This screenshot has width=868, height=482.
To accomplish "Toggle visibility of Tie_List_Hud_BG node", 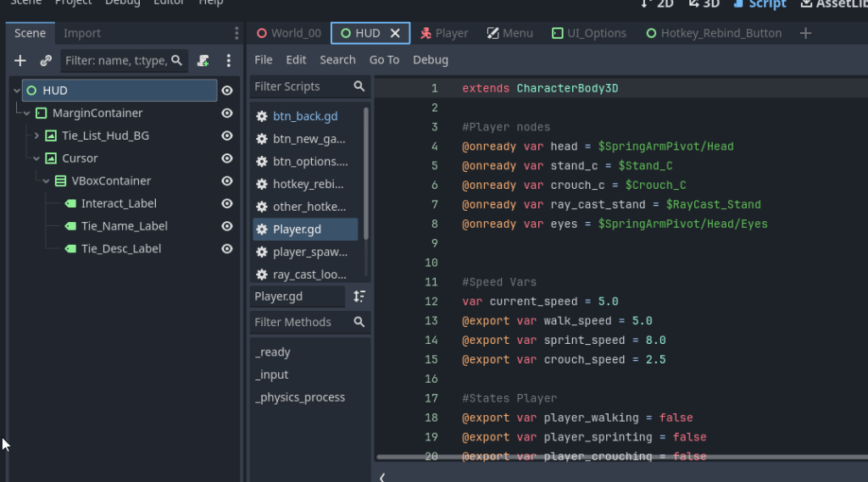I will (x=227, y=136).
